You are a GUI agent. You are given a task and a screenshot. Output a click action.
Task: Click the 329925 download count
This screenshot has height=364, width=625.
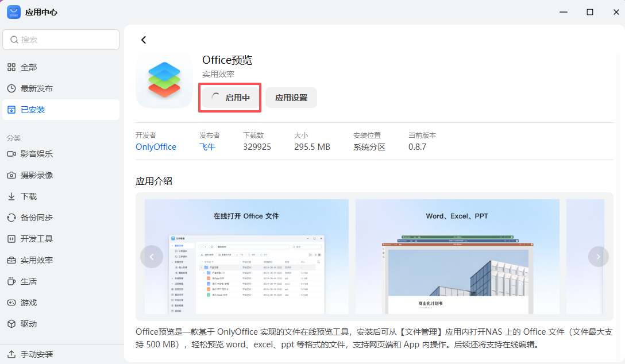tap(257, 147)
